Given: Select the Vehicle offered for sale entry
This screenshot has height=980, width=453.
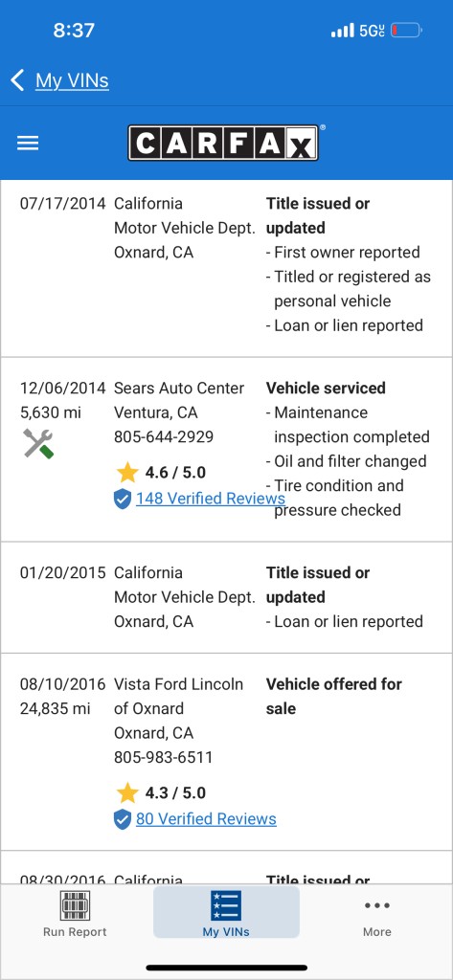Looking at the screenshot, I should 226,752.
